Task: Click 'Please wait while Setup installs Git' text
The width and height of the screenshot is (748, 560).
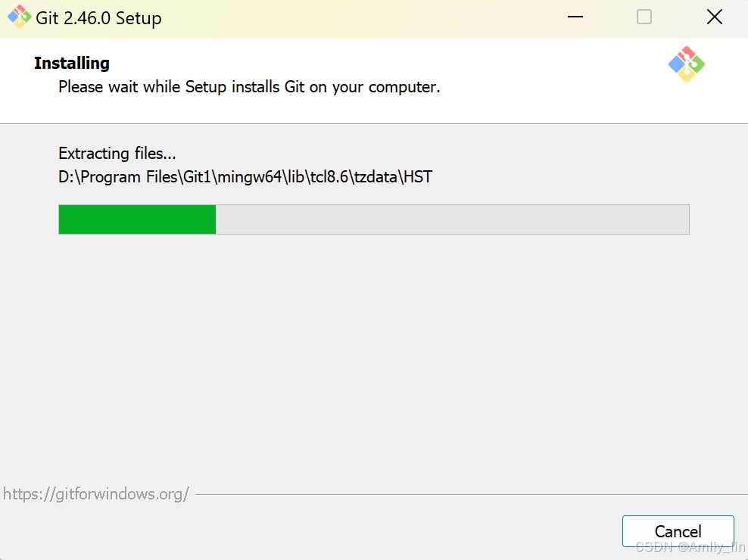Action: point(249,87)
